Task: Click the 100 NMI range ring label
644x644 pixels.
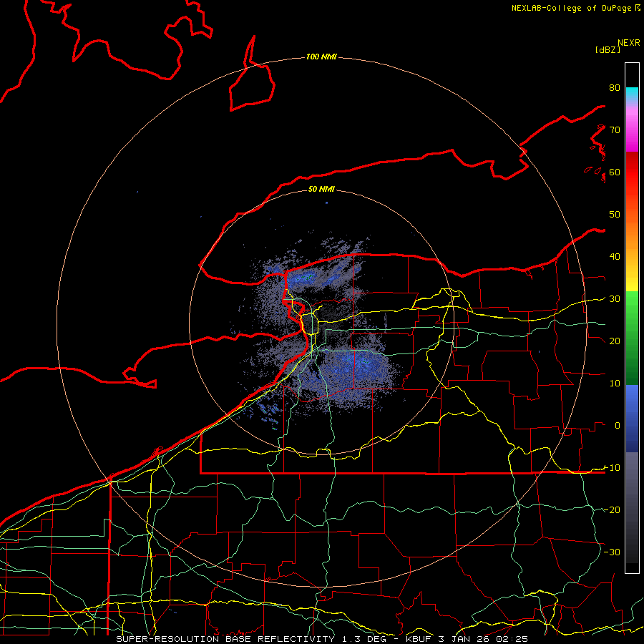Action: tap(321, 57)
